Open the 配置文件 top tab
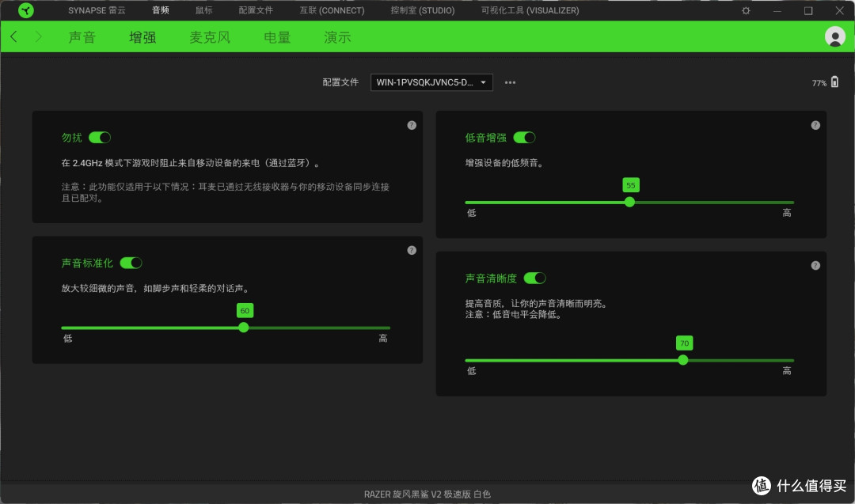 pos(256,10)
